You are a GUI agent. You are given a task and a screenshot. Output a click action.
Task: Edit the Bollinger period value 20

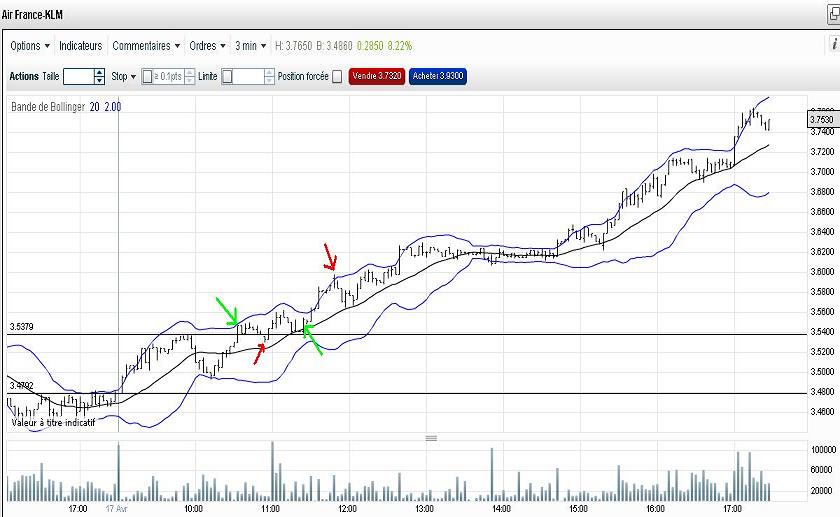point(95,107)
